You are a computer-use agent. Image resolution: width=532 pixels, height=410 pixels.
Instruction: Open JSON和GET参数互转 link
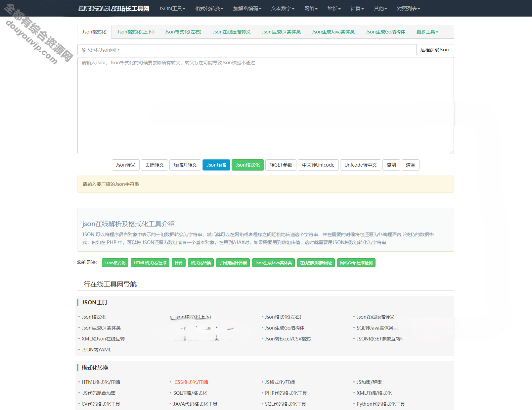[378, 339]
